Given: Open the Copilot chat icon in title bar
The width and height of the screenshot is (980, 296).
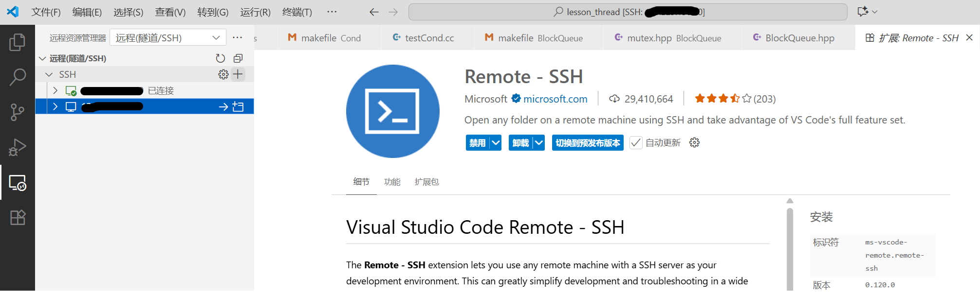Looking at the screenshot, I should click(863, 12).
